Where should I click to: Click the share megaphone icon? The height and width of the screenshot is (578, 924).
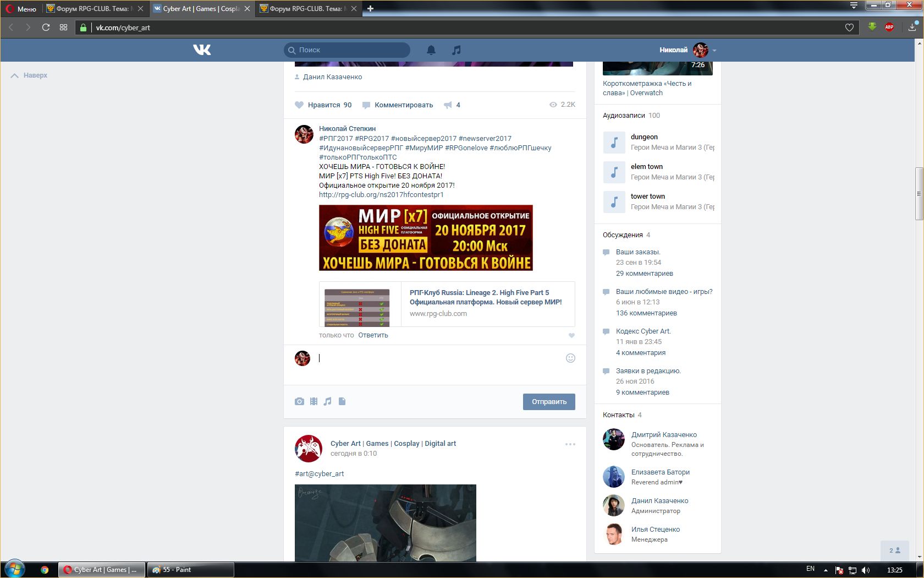pos(448,105)
